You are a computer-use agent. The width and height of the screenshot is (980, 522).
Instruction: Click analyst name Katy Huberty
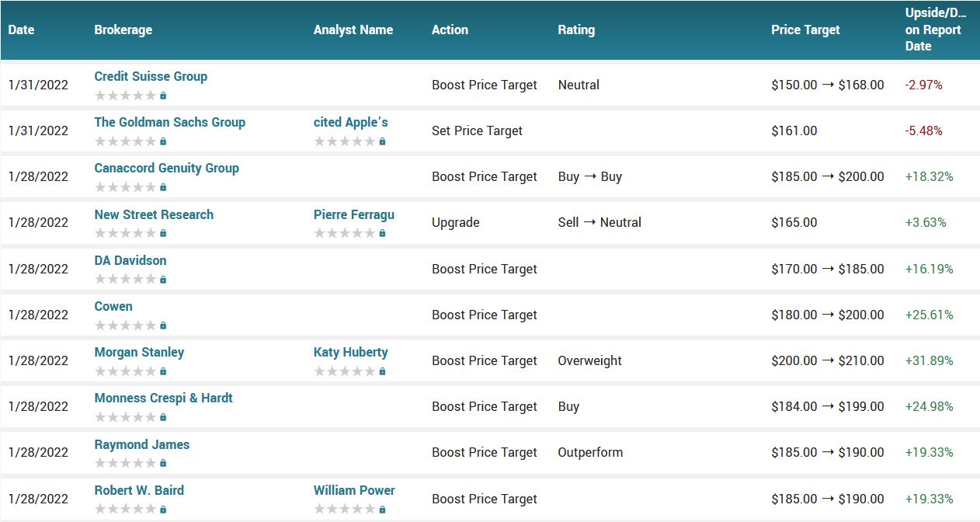[350, 352]
